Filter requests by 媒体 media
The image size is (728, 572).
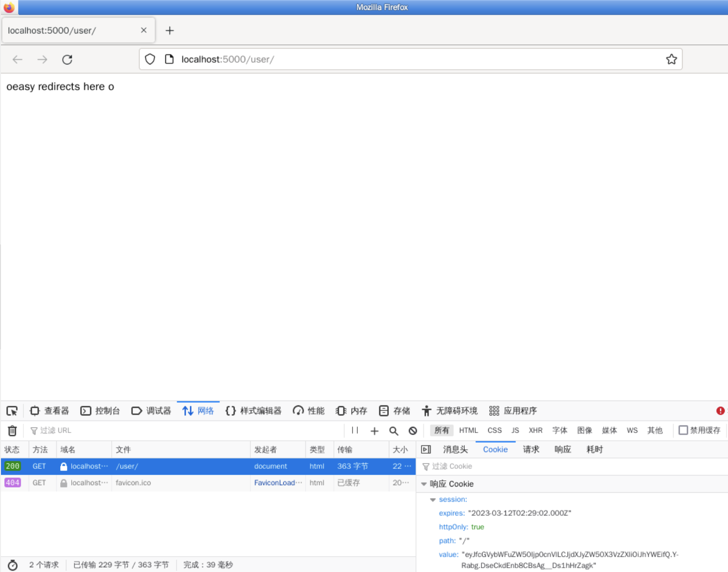pyautogui.click(x=610, y=430)
